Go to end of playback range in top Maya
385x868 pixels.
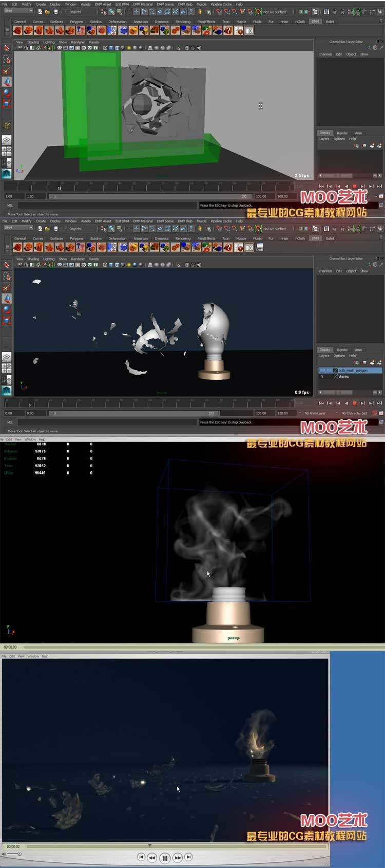pyautogui.click(x=379, y=187)
